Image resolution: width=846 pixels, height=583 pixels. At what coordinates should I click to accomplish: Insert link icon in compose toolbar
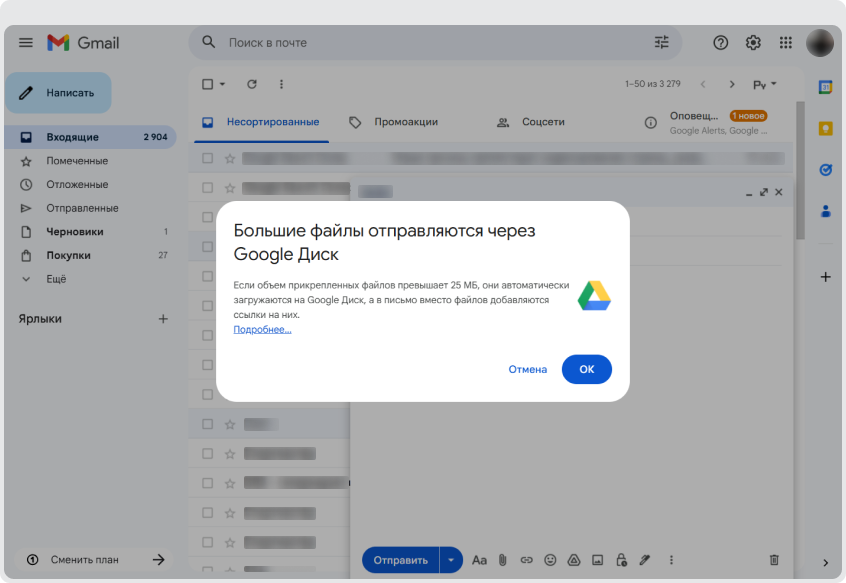[x=526, y=560]
